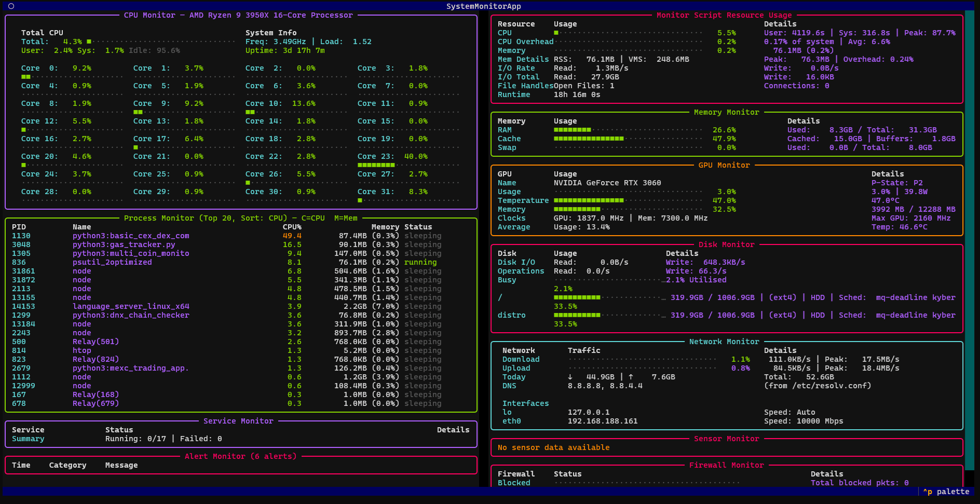Screen dimensions: 980x504
Task: Click the Disk Monitor panel title
Action: pyautogui.click(x=727, y=244)
